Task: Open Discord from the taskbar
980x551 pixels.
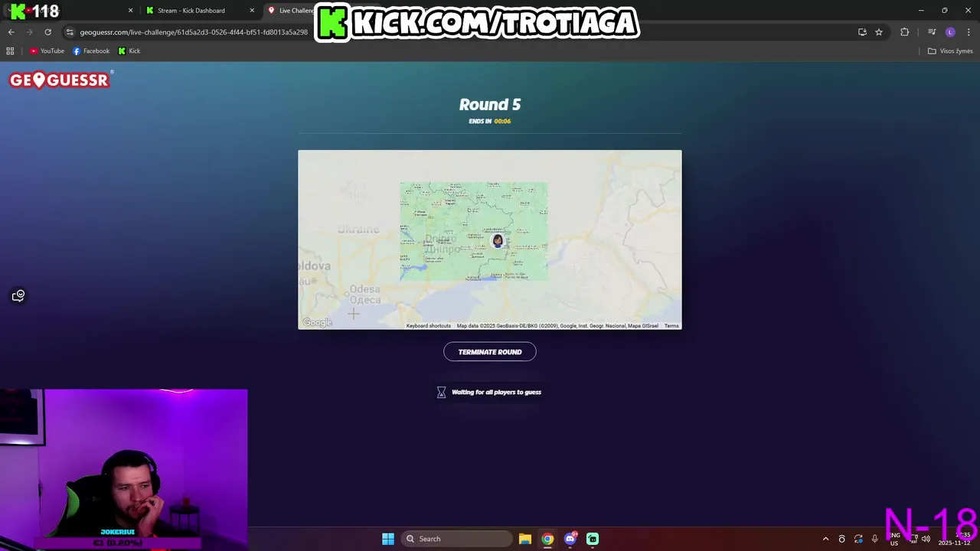Action: tap(570, 539)
